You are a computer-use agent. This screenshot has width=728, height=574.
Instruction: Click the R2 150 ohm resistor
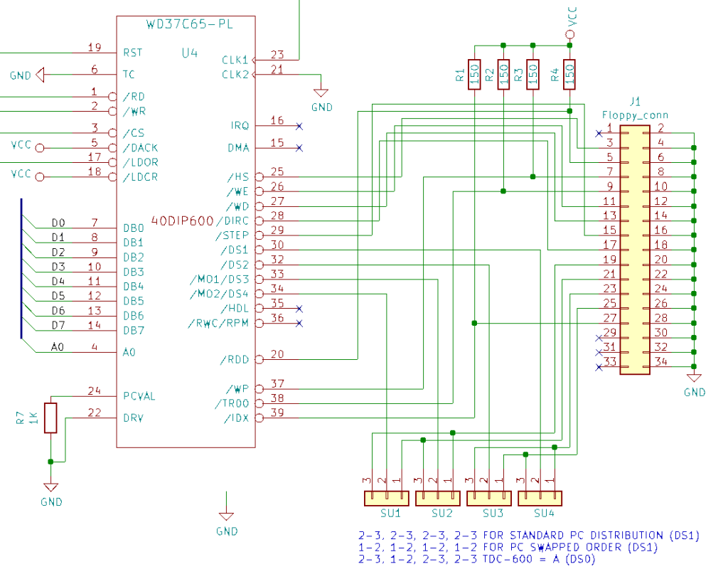(503, 74)
